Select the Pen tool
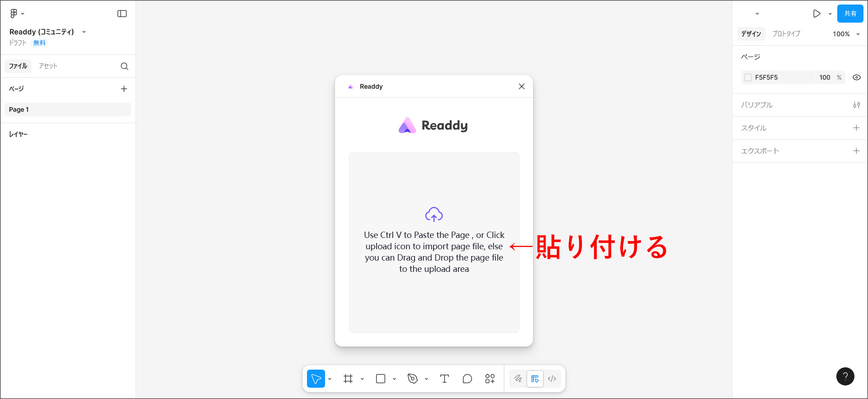The width and height of the screenshot is (868, 399). point(413,379)
